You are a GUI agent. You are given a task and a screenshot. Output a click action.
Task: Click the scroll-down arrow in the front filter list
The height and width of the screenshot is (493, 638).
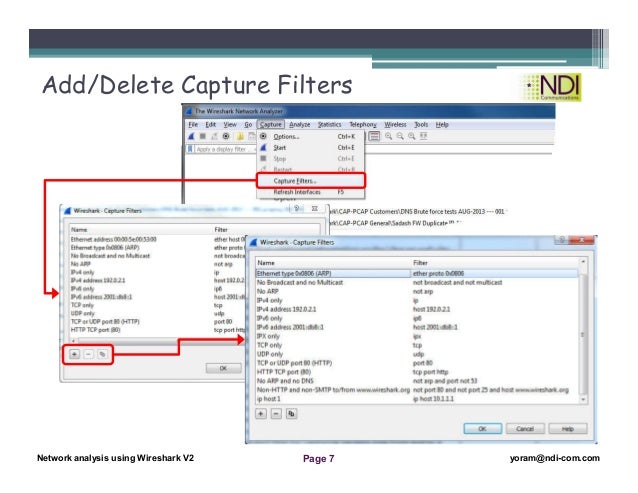point(583,400)
